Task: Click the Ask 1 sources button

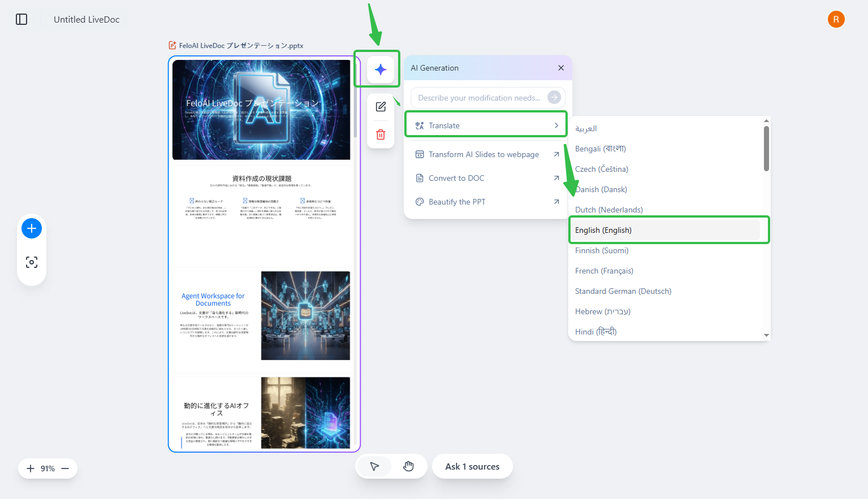Action: 472,466
